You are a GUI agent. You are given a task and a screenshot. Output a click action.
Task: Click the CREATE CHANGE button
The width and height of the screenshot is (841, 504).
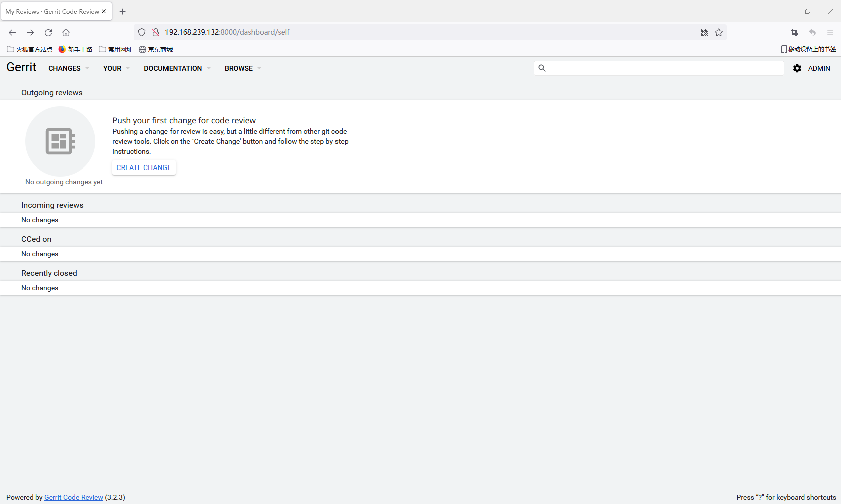144,167
